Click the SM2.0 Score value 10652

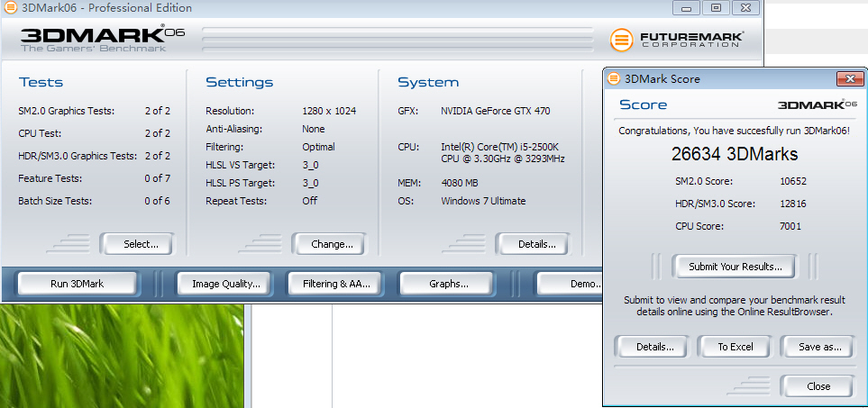(792, 181)
